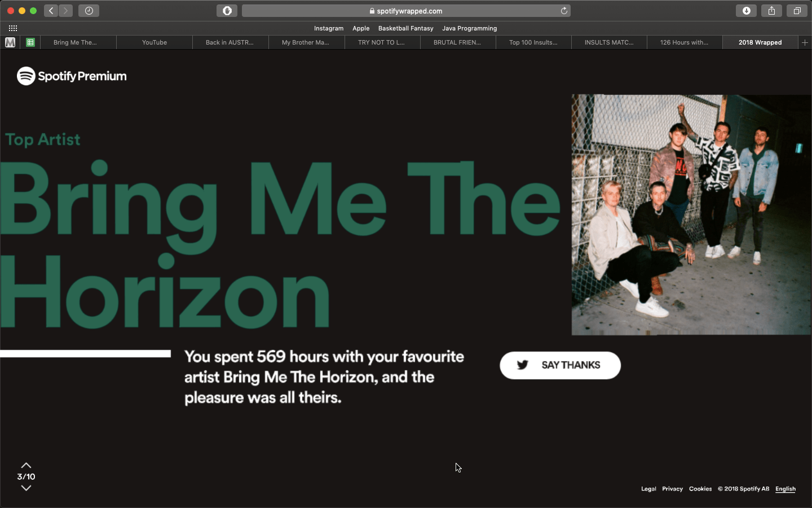Click the Twitter bird on SAY THANKS button

click(523, 365)
